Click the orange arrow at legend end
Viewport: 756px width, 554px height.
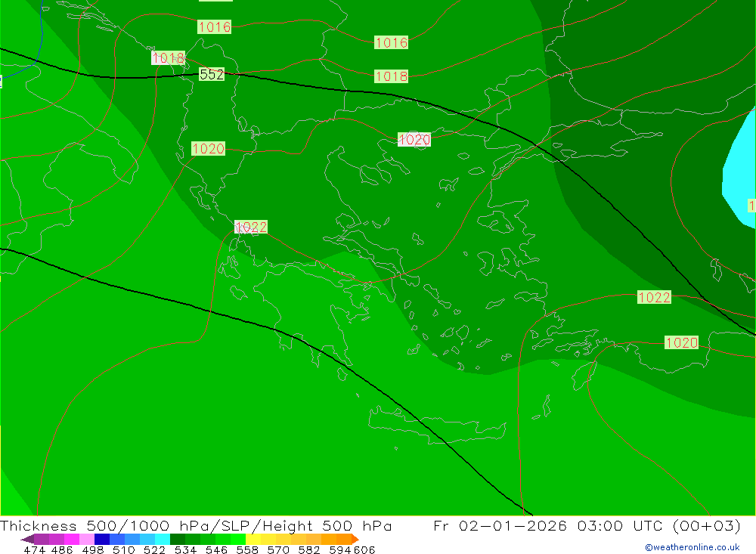355,539
